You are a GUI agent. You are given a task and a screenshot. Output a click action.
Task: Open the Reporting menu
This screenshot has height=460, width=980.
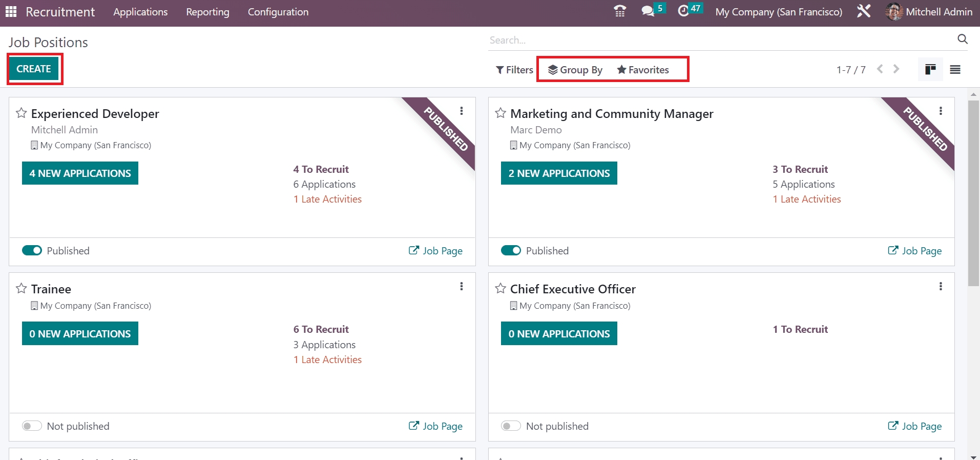207,12
